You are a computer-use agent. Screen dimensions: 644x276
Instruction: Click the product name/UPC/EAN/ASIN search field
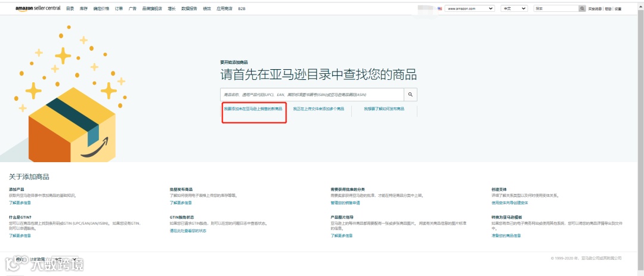click(x=312, y=94)
